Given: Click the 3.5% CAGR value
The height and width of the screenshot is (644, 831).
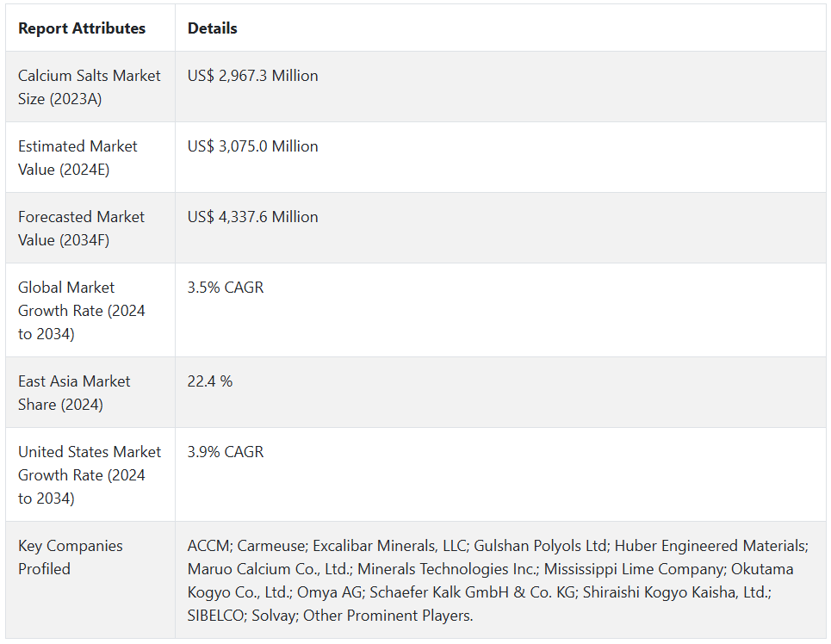Looking at the screenshot, I should [226, 288].
